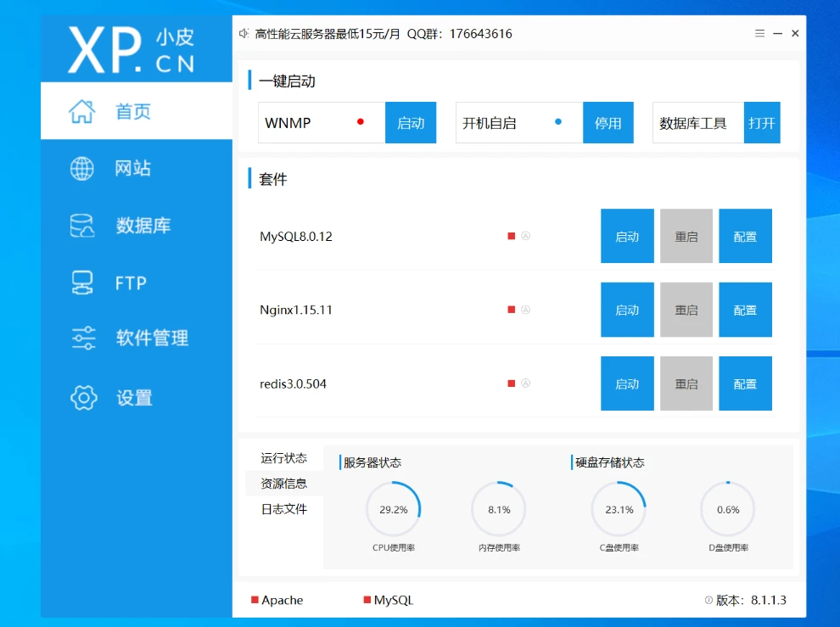Click 重启 for redis3.0.504
This screenshot has width=840, height=627.
pos(686,383)
